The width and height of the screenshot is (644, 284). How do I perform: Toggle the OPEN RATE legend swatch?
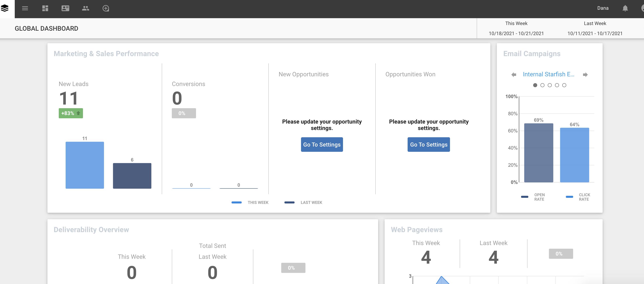pyautogui.click(x=525, y=197)
